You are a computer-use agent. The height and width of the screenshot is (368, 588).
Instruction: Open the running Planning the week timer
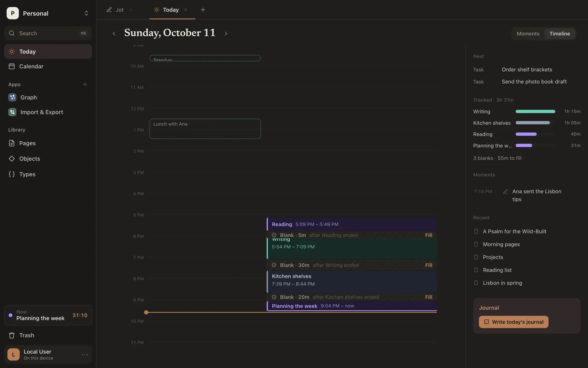pyautogui.click(x=48, y=315)
